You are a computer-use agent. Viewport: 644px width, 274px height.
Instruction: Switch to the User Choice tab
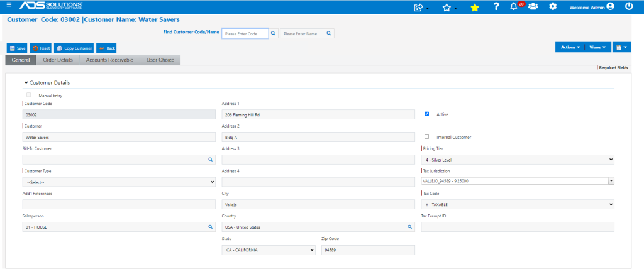pyautogui.click(x=160, y=60)
